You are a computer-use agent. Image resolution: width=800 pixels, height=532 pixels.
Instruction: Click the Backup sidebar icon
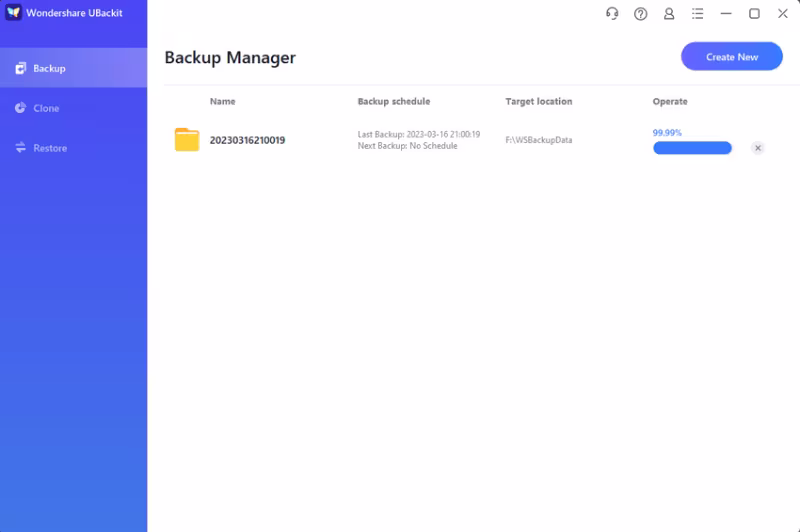[20, 68]
